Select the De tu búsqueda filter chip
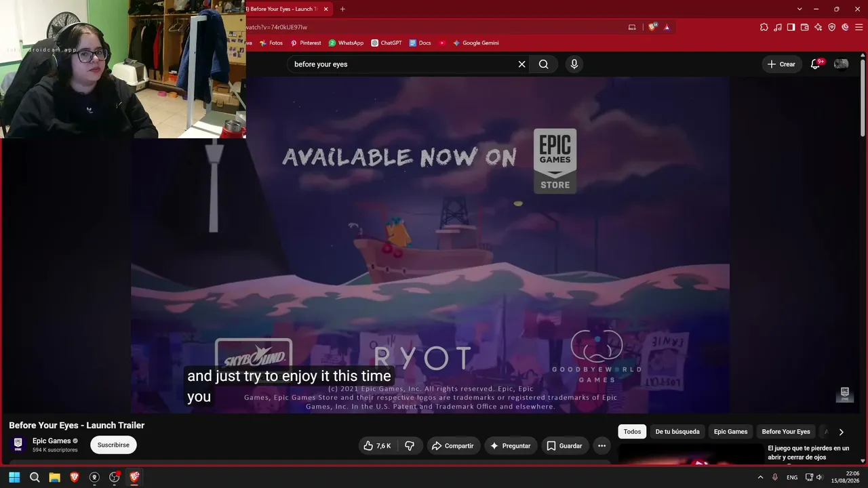The height and width of the screenshot is (488, 868). 677,432
